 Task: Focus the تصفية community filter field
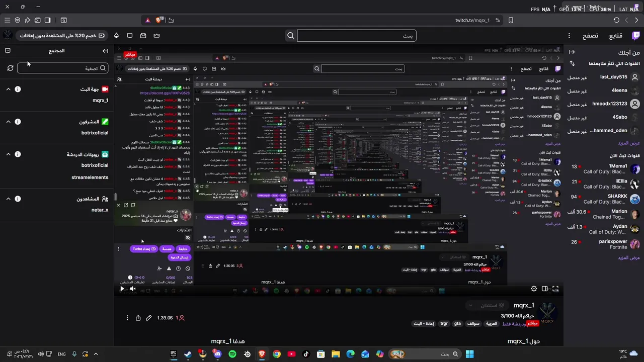[62, 68]
